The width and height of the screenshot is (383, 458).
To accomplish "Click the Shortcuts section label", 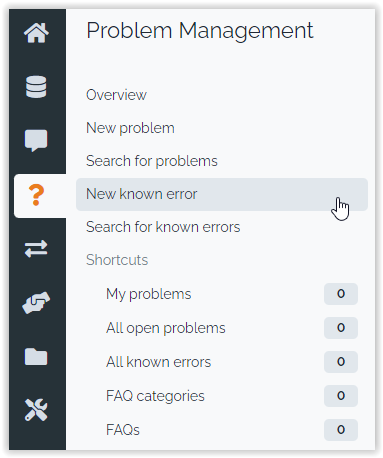I will (117, 260).
